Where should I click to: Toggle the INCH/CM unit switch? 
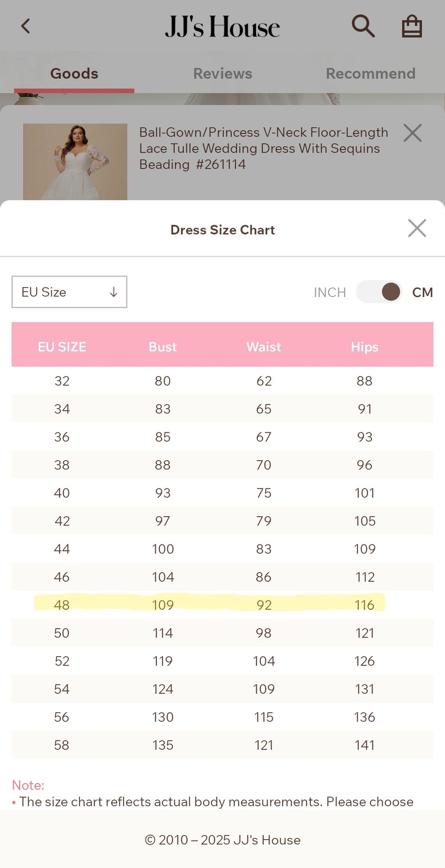(379, 292)
